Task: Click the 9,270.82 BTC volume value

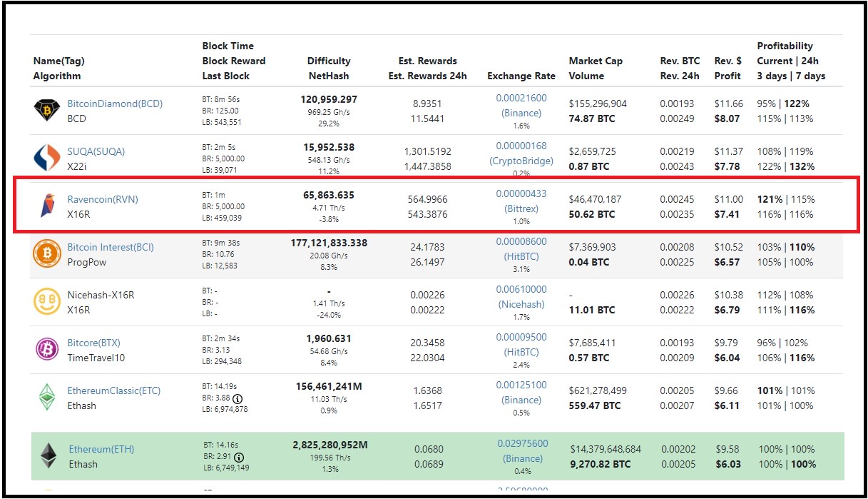Action: [x=601, y=464]
